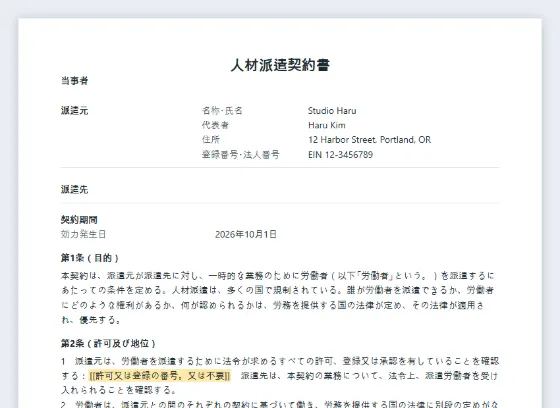Click the address 12 Harbor Street, Portland, OR
The image size is (560, 408).
pos(370,140)
